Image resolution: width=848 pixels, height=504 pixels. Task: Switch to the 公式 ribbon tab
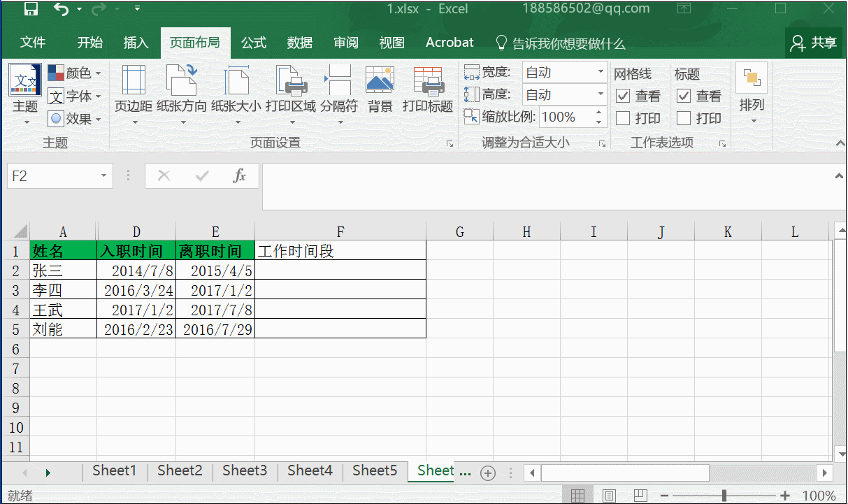(x=253, y=43)
